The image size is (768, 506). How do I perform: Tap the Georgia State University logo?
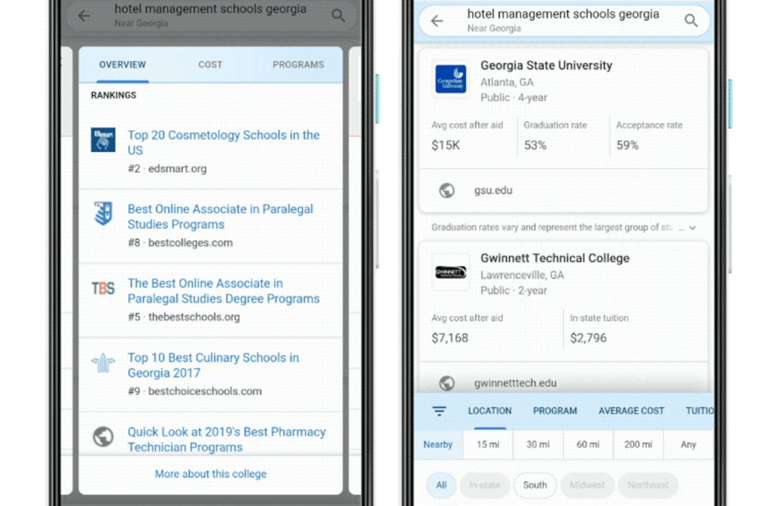[x=450, y=79]
